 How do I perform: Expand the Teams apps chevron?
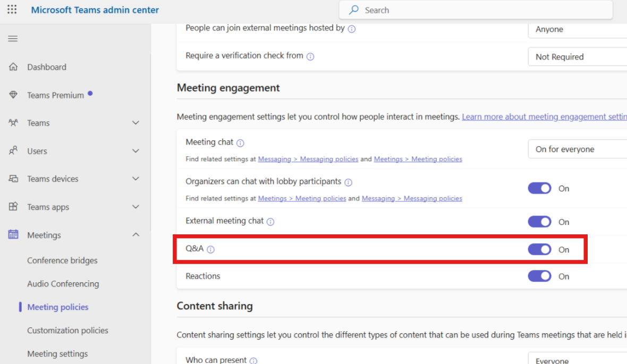click(x=136, y=207)
